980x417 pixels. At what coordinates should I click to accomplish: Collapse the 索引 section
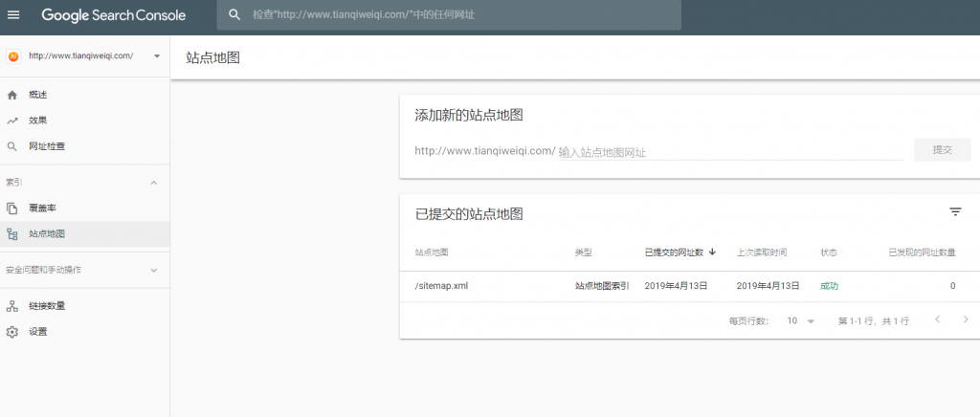(154, 183)
